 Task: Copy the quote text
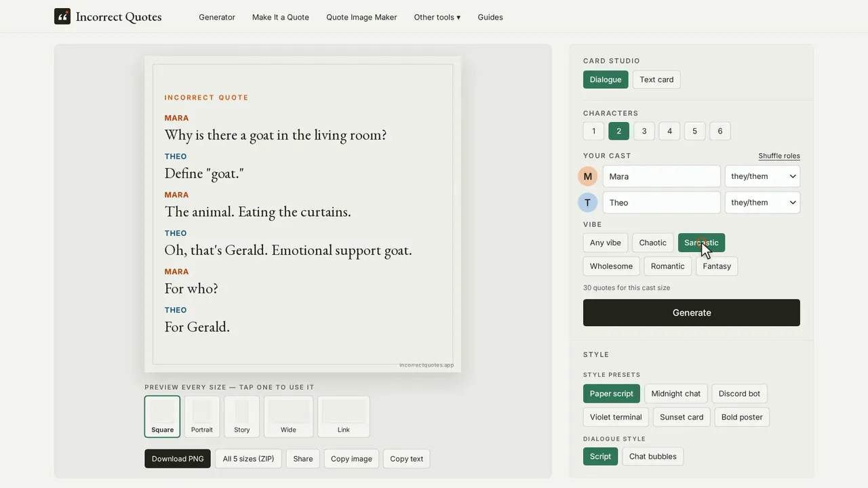[407, 459]
